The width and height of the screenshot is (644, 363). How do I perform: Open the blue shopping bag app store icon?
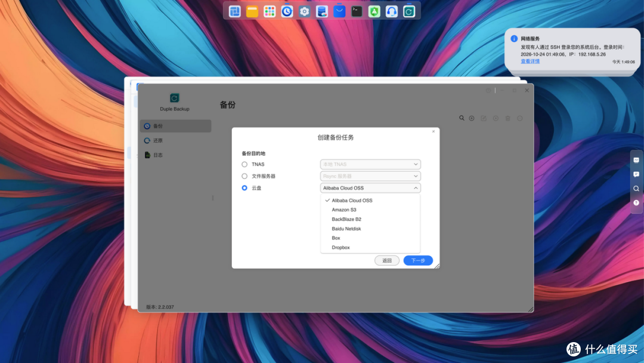[339, 11]
